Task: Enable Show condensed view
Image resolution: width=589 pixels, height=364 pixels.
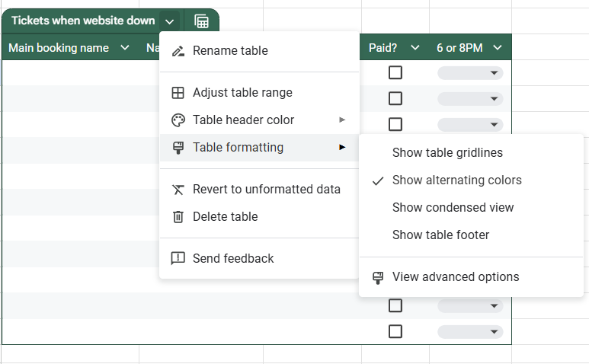Action: tap(453, 208)
